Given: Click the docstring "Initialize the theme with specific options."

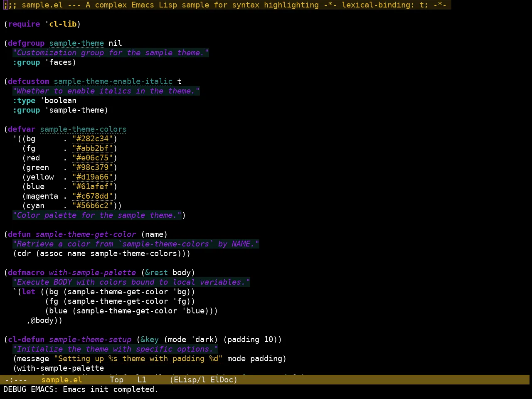Looking at the screenshot, I should (x=115, y=349).
